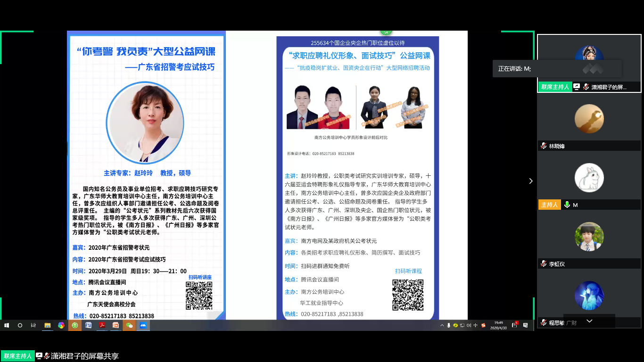Click 主讲专家：赵玲玲 text
The width and height of the screenshot is (644, 362).
128,173
